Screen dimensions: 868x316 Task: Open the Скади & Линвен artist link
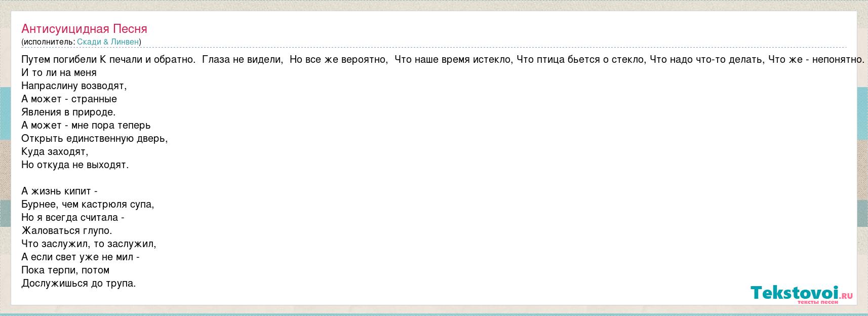point(108,42)
